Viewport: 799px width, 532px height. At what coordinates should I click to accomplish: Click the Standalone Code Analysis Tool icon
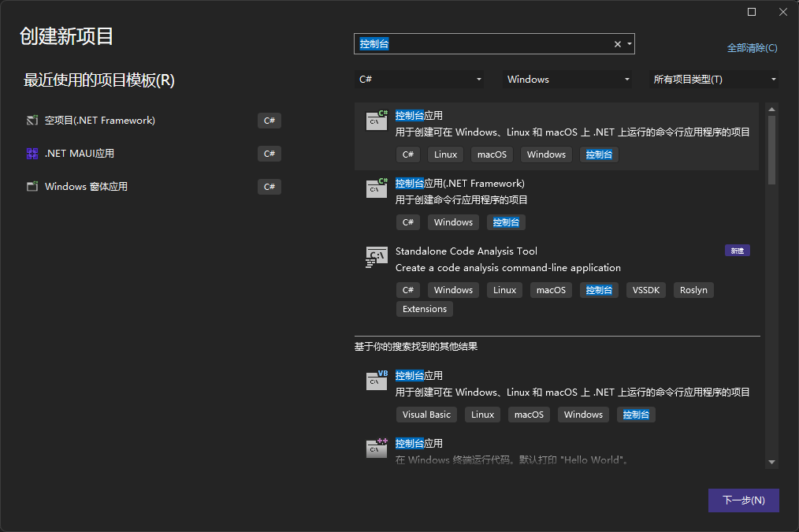(x=377, y=257)
